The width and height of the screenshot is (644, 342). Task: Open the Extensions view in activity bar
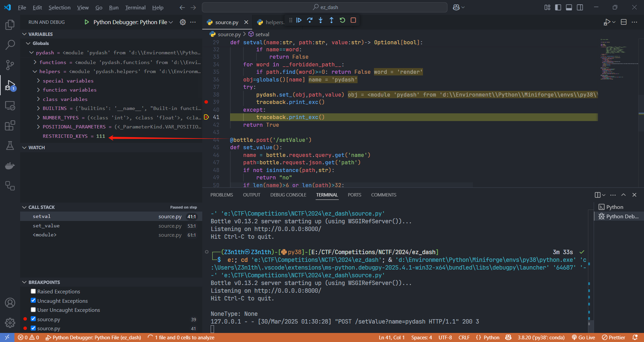(x=10, y=126)
